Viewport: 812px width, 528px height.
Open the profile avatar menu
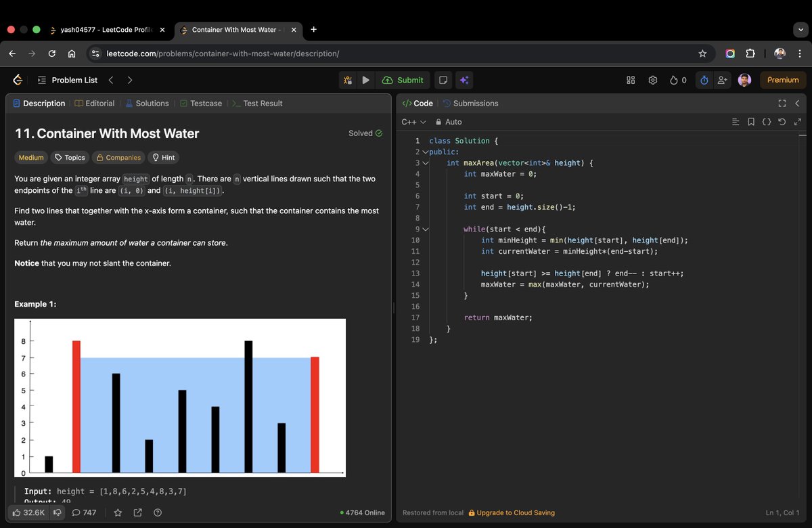click(x=744, y=80)
